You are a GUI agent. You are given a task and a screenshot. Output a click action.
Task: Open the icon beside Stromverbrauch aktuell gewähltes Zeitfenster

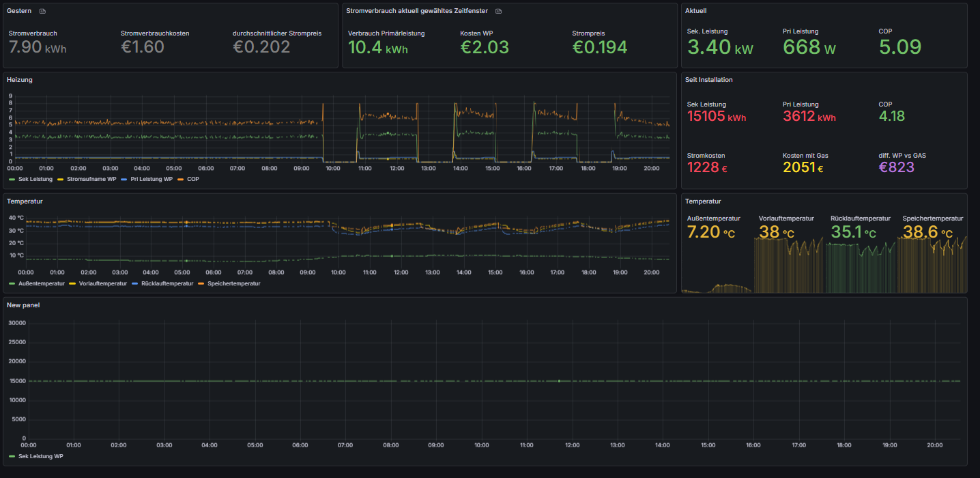[498, 12]
